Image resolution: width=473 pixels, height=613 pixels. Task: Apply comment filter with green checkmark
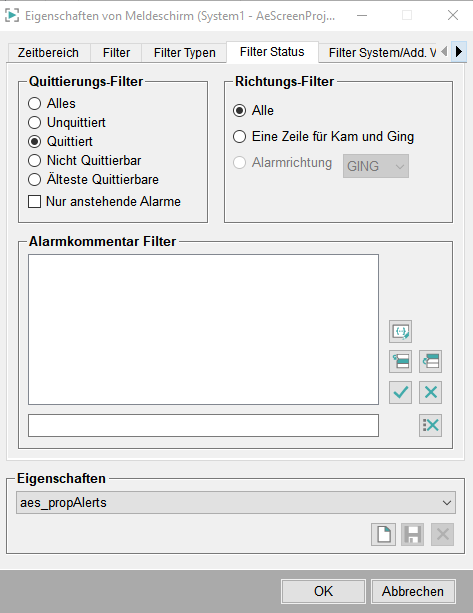(400, 392)
